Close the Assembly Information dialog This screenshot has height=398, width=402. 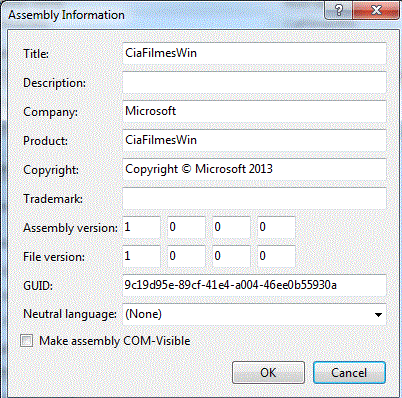376,10
